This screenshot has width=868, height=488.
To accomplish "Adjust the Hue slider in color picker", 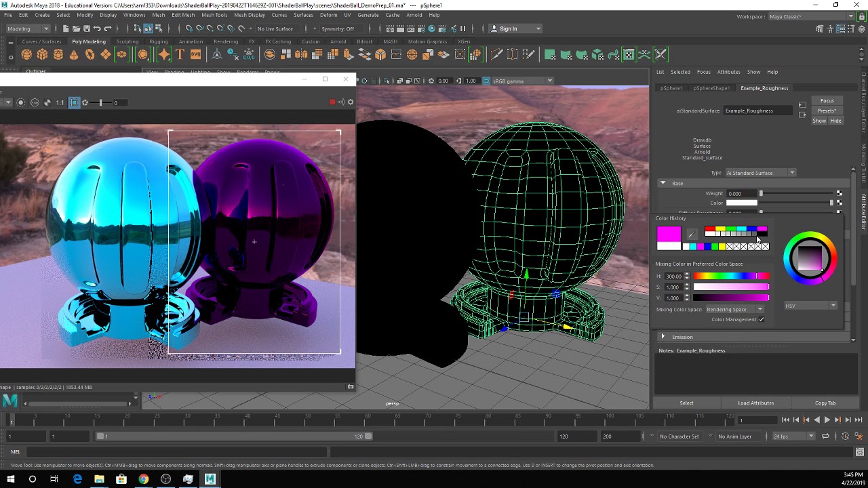I will (x=732, y=276).
